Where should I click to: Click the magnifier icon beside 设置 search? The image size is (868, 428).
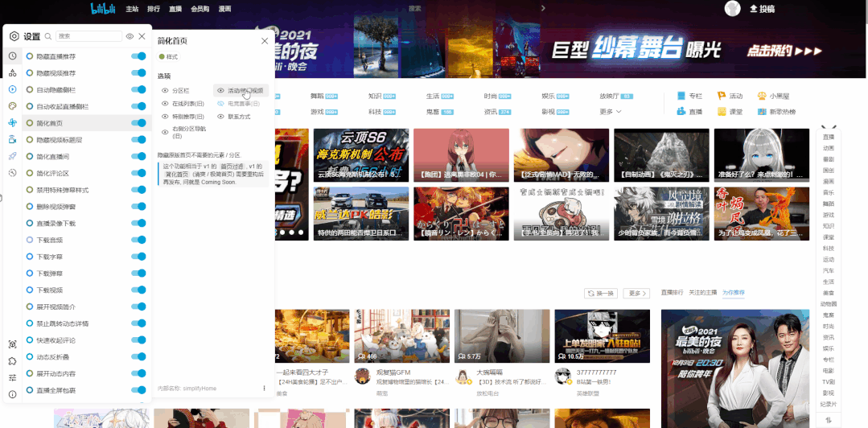pos(48,36)
